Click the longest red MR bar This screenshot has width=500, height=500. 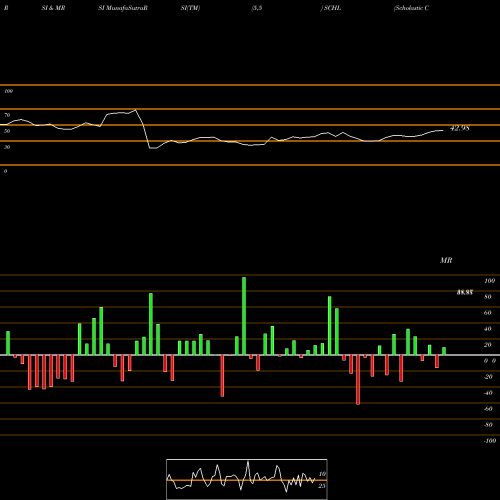click(358, 380)
